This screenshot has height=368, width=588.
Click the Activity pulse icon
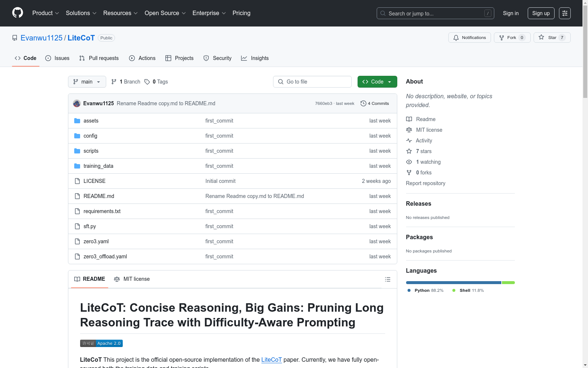[409, 141]
